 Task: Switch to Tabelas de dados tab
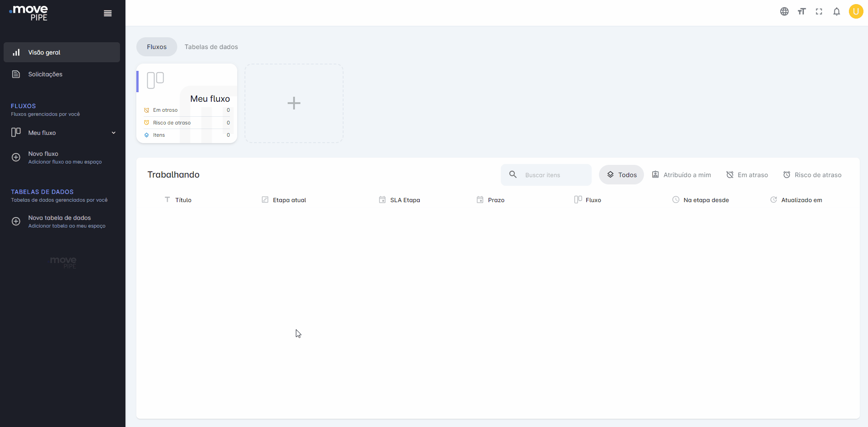pos(211,47)
